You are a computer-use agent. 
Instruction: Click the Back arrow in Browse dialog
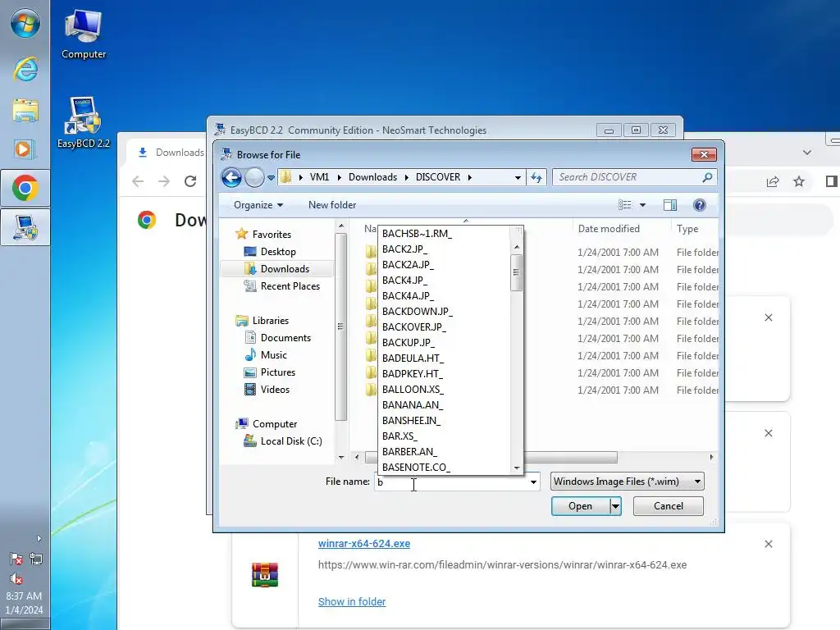(x=231, y=177)
